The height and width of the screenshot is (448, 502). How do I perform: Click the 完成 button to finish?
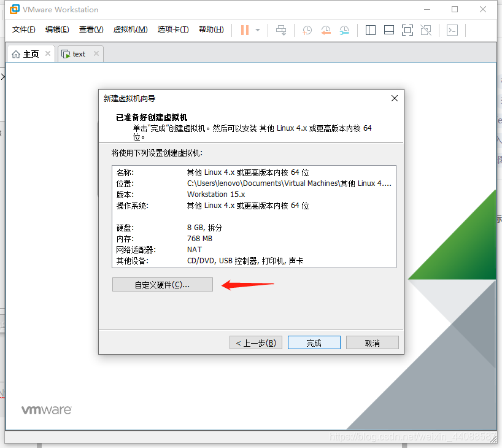(314, 342)
